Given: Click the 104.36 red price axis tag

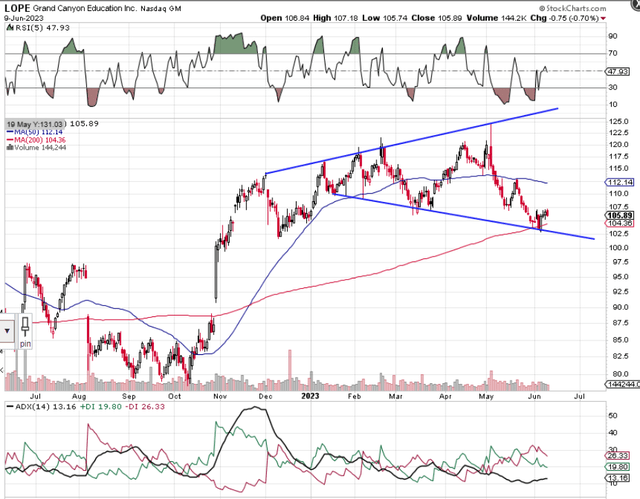Looking at the screenshot, I should pos(620,223).
